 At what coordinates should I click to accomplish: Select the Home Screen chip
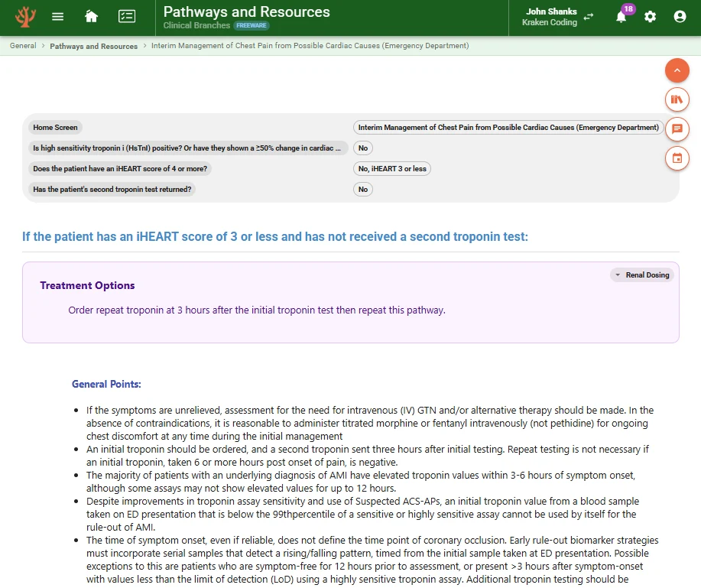(x=55, y=128)
